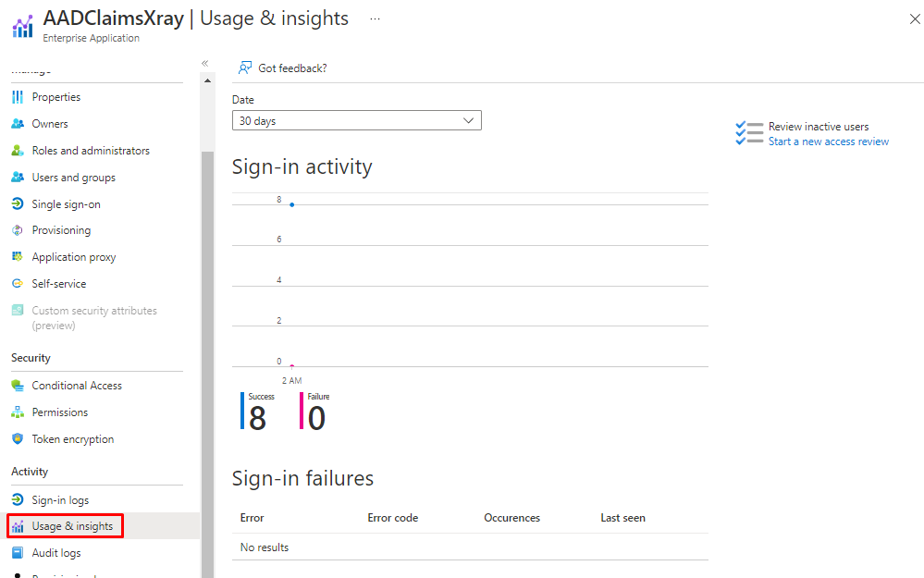Click the Review inactive users checklist icon
The width and height of the screenshot is (924, 578).
click(749, 133)
